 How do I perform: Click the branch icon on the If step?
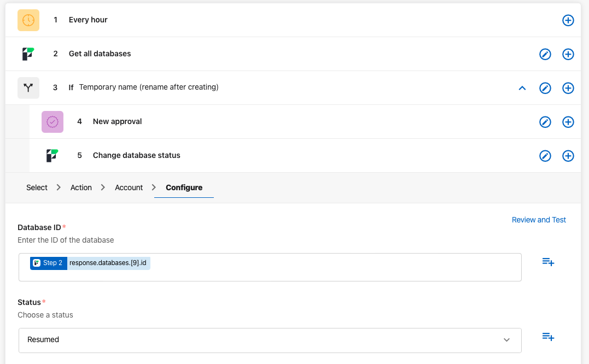coord(28,88)
